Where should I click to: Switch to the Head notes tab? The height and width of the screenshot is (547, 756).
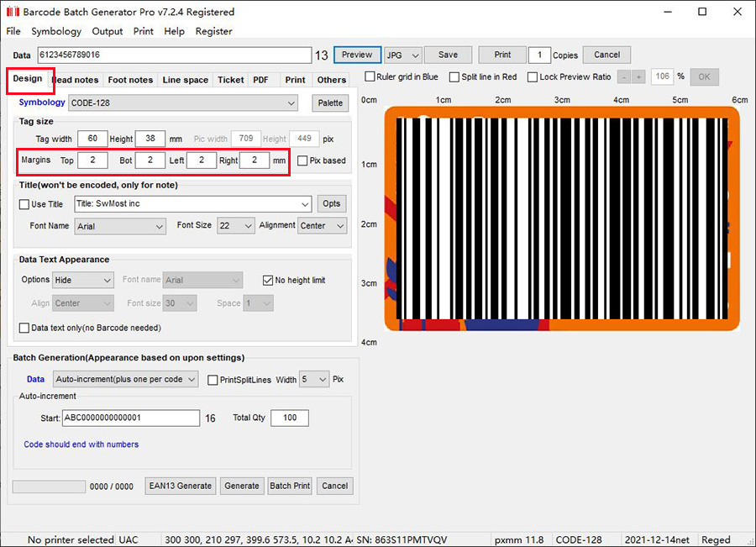[x=76, y=80]
